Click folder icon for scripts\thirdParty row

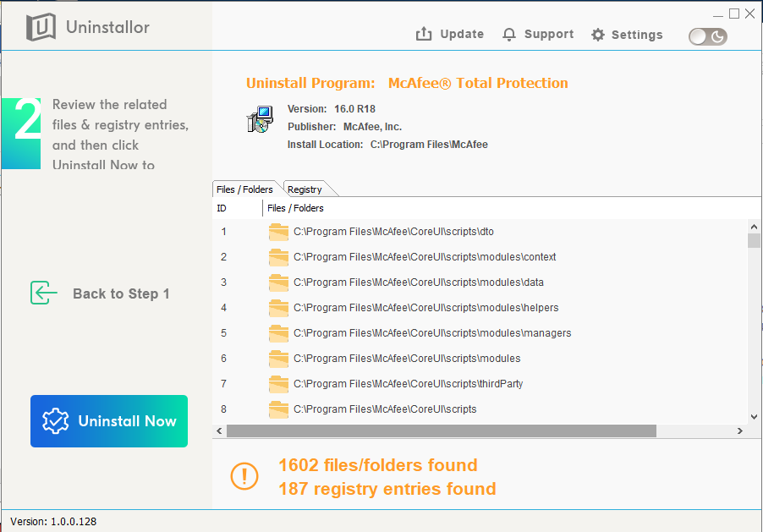click(x=278, y=383)
